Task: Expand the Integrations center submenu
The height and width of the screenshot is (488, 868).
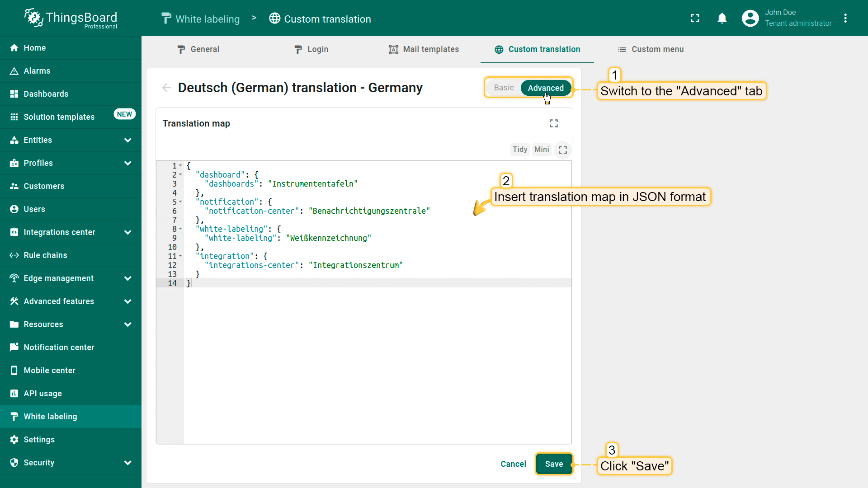Action: [x=128, y=232]
